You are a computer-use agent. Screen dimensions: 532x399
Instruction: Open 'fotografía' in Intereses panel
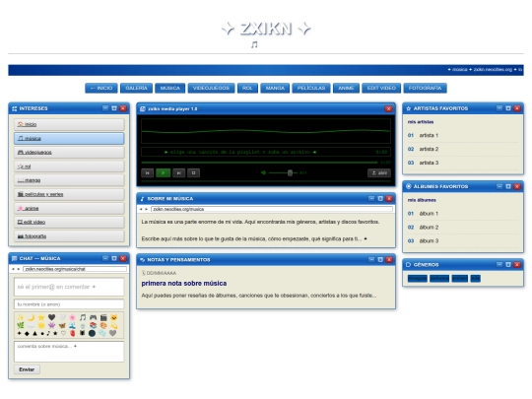pyautogui.click(x=69, y=236)
